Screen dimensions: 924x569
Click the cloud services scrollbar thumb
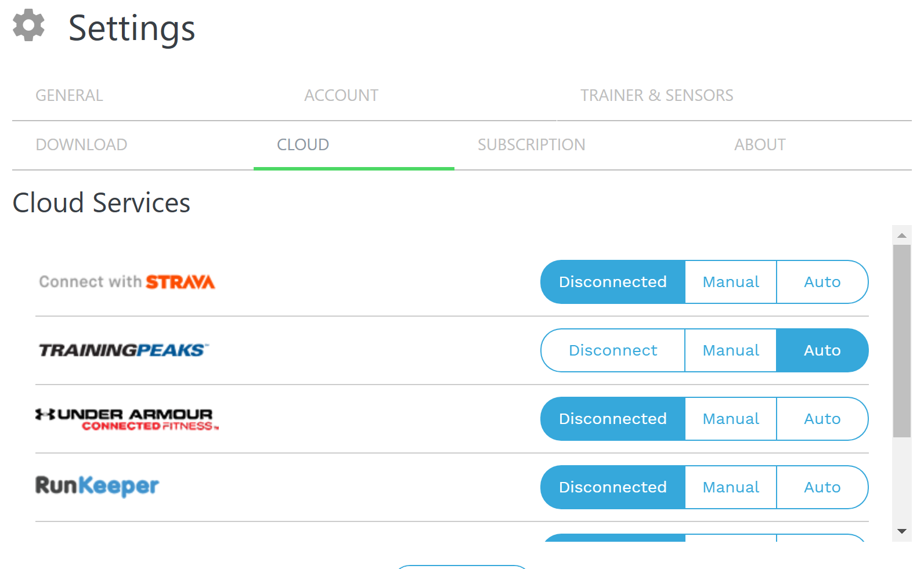[x=902, y=341]
